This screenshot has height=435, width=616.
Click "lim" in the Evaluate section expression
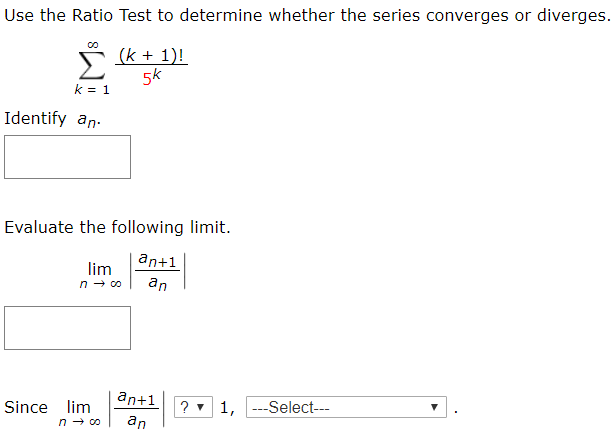(99, 270)
